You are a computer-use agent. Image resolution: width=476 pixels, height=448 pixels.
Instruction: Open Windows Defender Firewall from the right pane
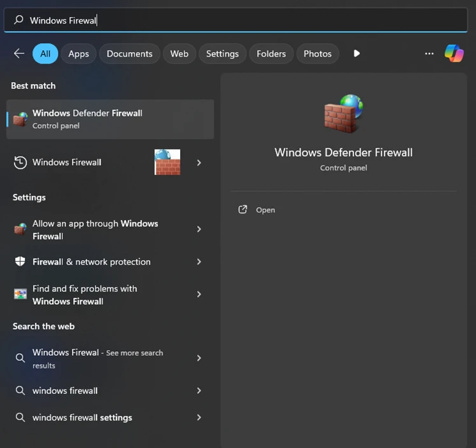tap(265, 210)
